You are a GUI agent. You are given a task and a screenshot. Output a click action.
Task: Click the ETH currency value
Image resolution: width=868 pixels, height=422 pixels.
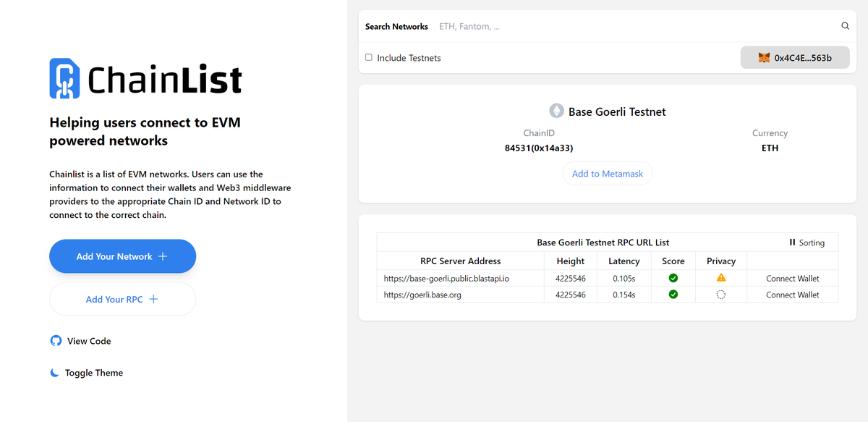pos(770,148)
